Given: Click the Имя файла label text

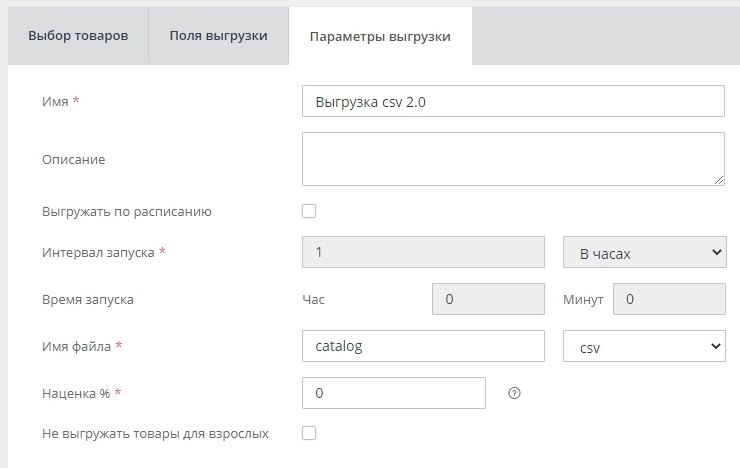Looking at the screenshot, I should (x=78, y=346).
